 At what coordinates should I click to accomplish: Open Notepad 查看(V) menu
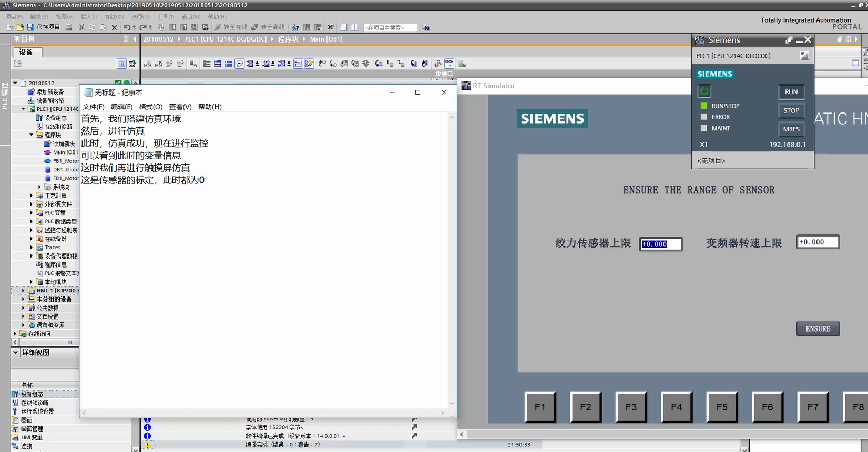[x=180, y=106]
